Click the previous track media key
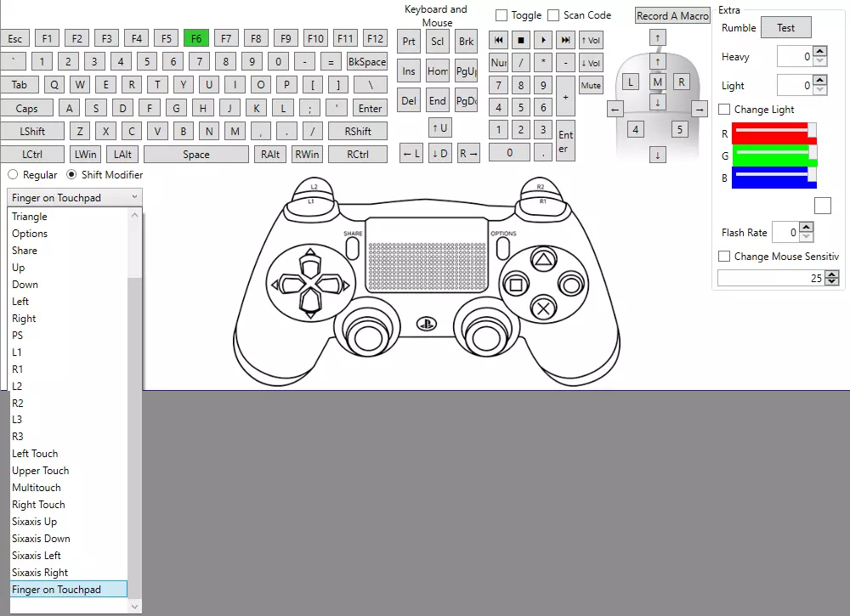The image size is (850, 616). tap(499, 40)
